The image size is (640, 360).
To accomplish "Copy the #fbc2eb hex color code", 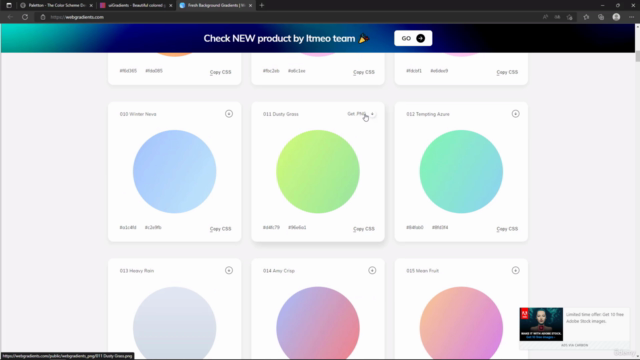I will pyautogui.click(x=271, y=71).
